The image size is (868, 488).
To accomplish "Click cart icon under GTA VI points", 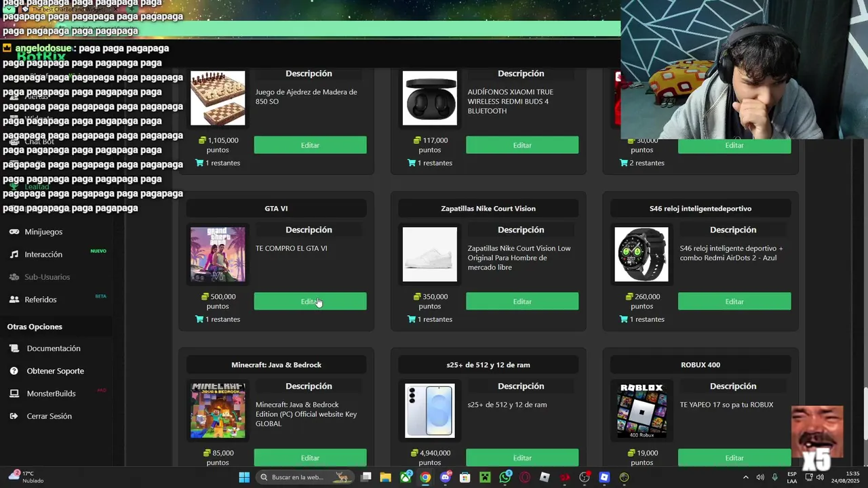I will [x=199, y=319].
